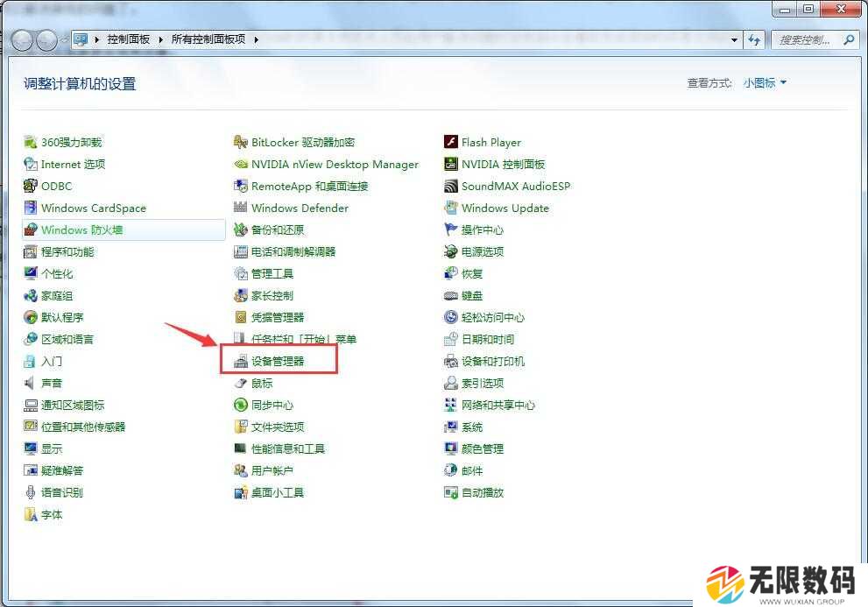Open the 家长控制 link
Viewport: 868px width, 607px height.
coord(272,296)
